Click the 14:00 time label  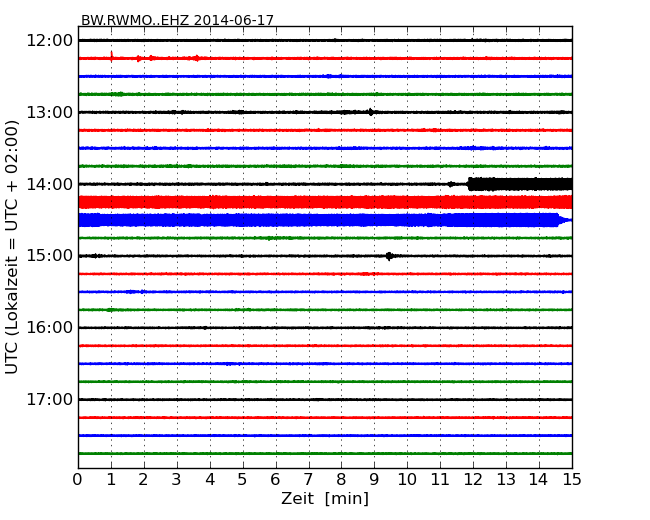[x=50, y=184]
